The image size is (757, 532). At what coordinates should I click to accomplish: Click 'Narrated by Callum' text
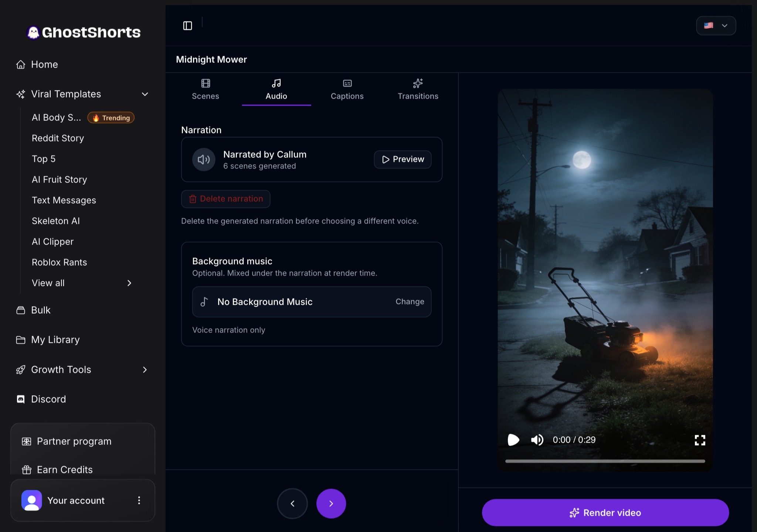tap(265, 154)
